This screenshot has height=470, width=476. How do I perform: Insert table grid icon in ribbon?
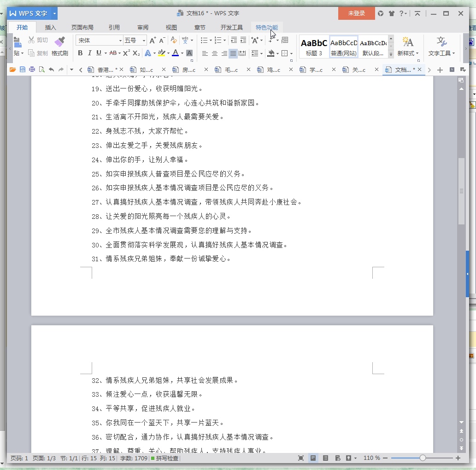pos(285,40)
